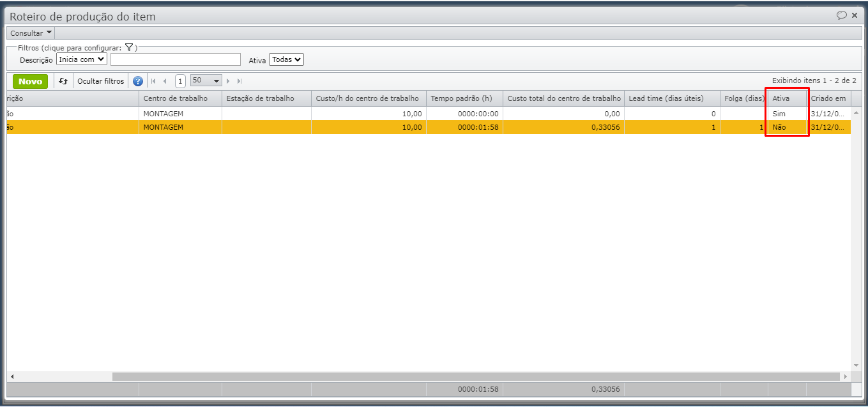Screen dimensions: 868x407
Task: Click Tempo padrão (h) column header
Action: click(x=464, y=98)
